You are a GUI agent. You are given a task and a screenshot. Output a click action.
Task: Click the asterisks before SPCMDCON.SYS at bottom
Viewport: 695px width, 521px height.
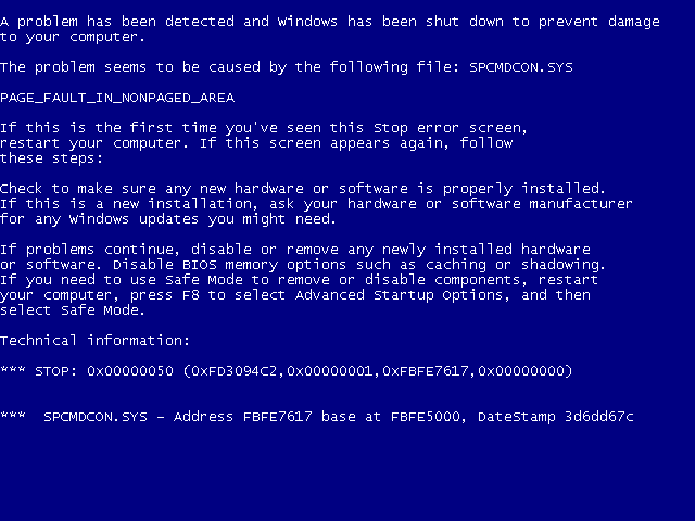pyautogui.click(x=13, y=415)
